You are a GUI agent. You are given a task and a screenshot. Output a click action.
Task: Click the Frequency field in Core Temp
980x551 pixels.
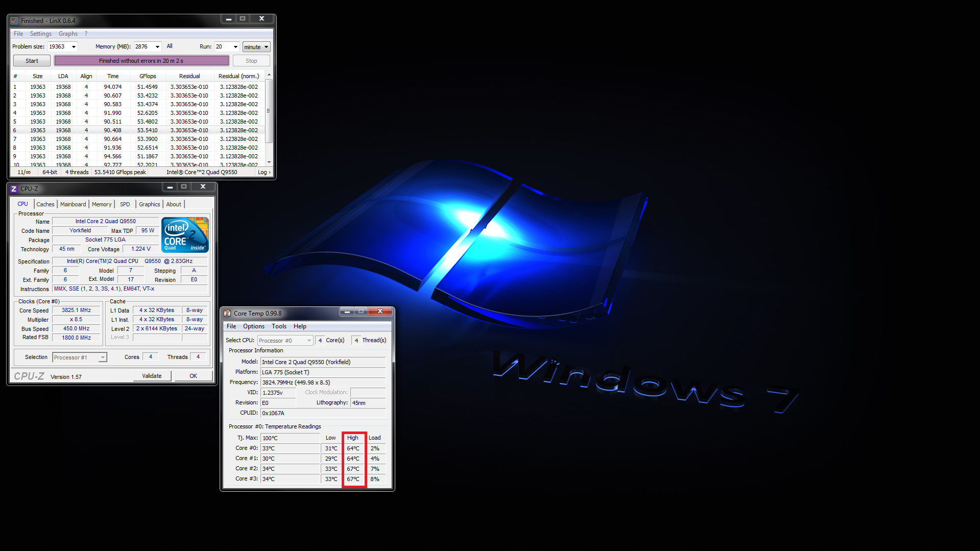click(323, 382)
